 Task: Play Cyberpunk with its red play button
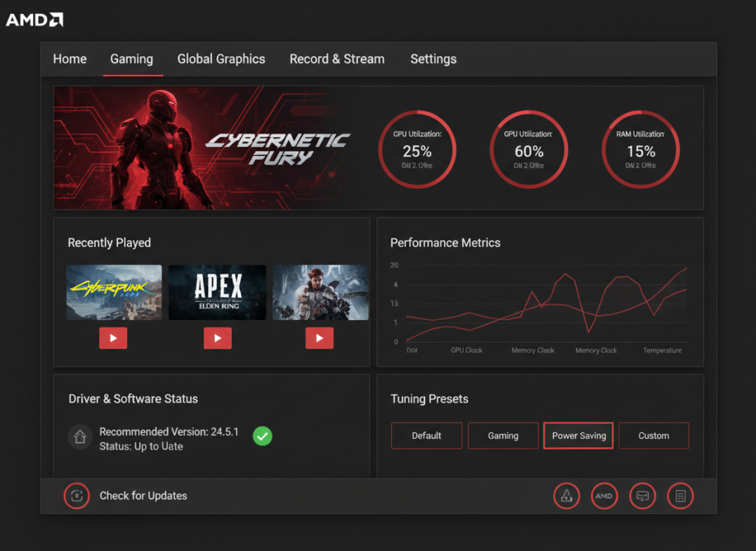(x=113, y=338)
